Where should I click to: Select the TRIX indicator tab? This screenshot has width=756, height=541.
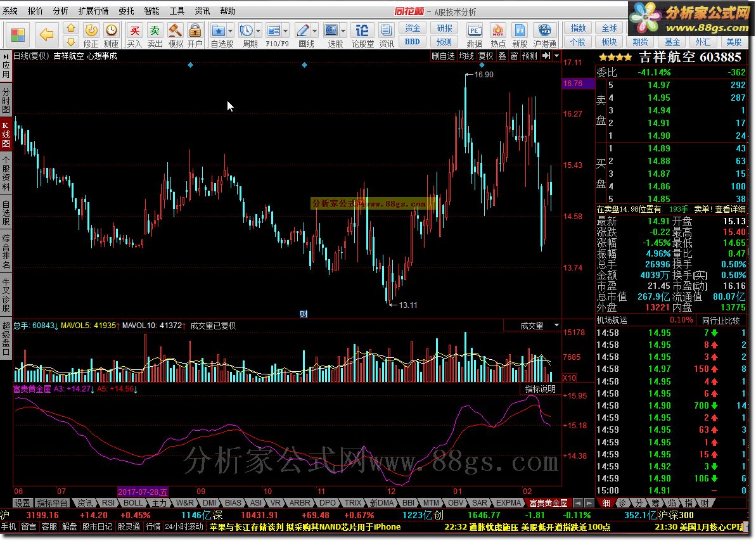[353, 503]
